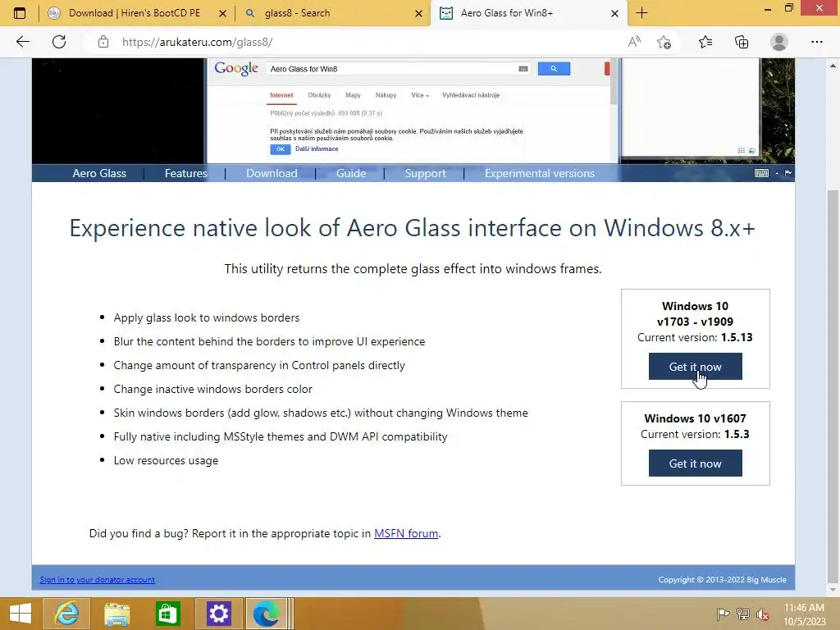Launch Internet Explorer from the taskbar
Viewport: 840px width, 630px height.
click(x=66, y=614)
